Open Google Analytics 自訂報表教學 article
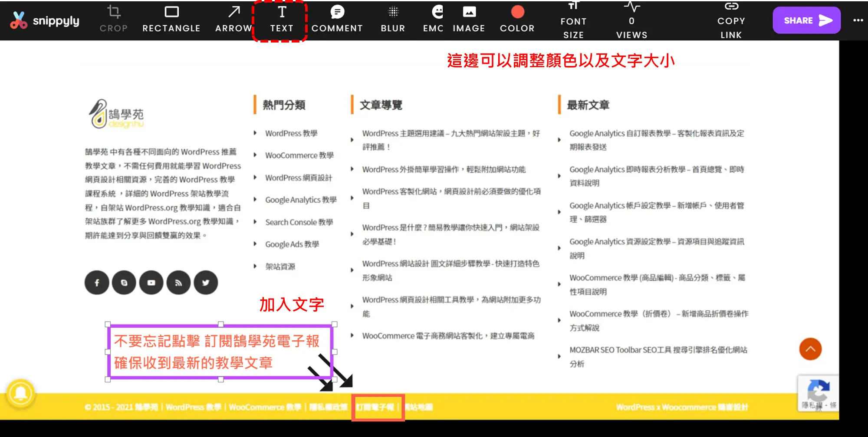 pos(657,140)
